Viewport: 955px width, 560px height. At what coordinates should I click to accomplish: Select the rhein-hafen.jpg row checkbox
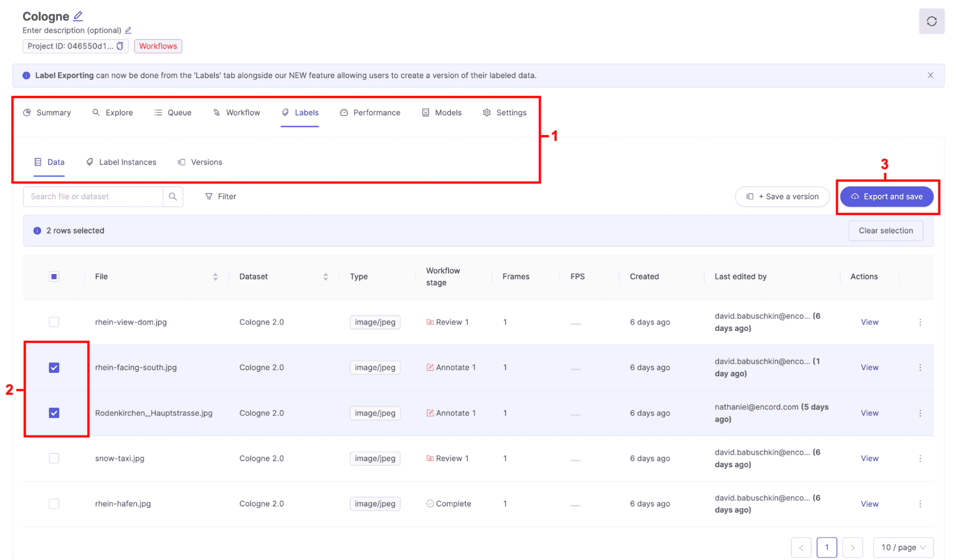pyautogui.click(x=54, y=504)
